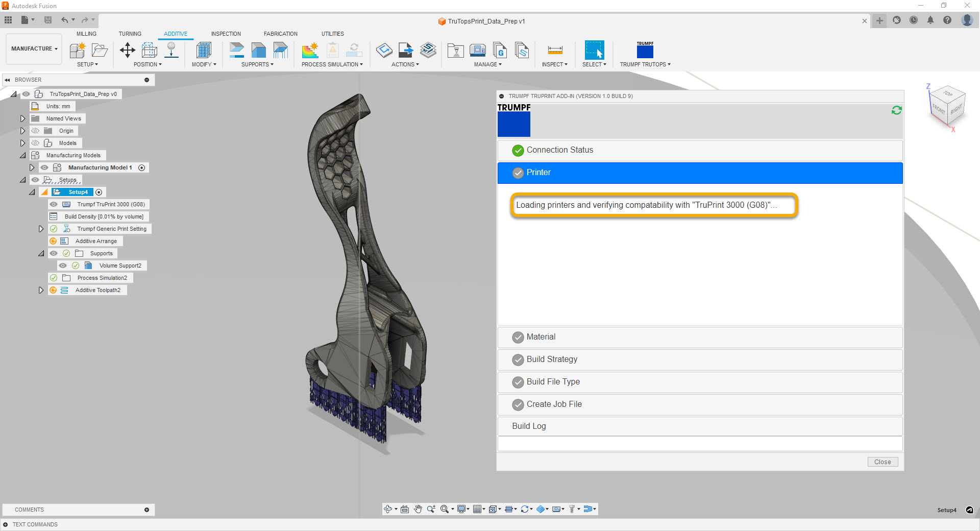
Task: Click the Move position tool icon
Action: point(127,50)
